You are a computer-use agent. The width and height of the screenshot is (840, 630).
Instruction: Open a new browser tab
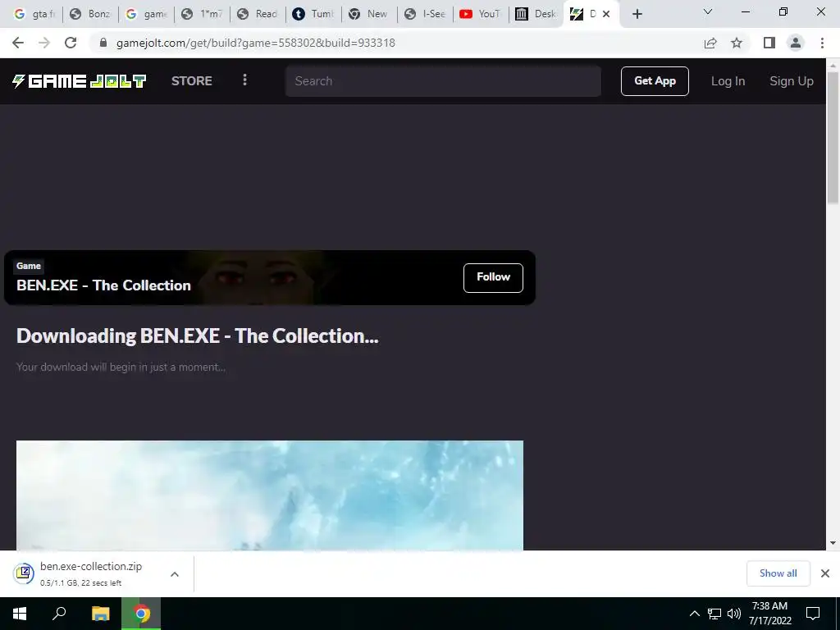coord(637,14)
